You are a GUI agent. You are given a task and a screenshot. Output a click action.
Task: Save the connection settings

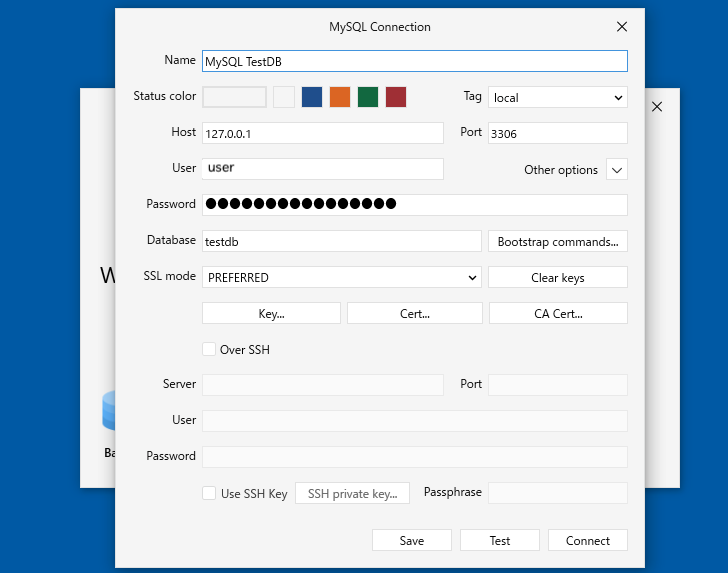411,540
